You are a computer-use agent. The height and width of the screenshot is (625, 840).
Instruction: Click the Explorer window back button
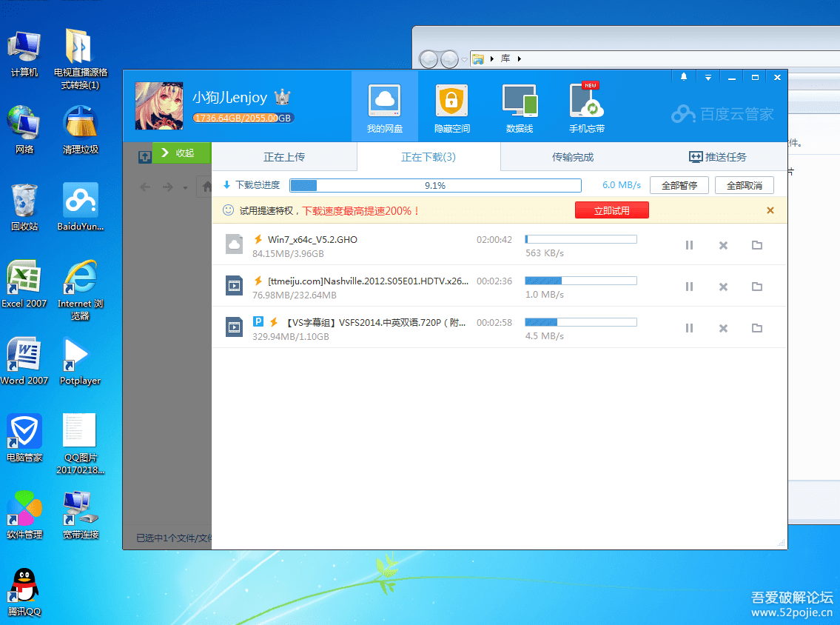tap(429, 59)
